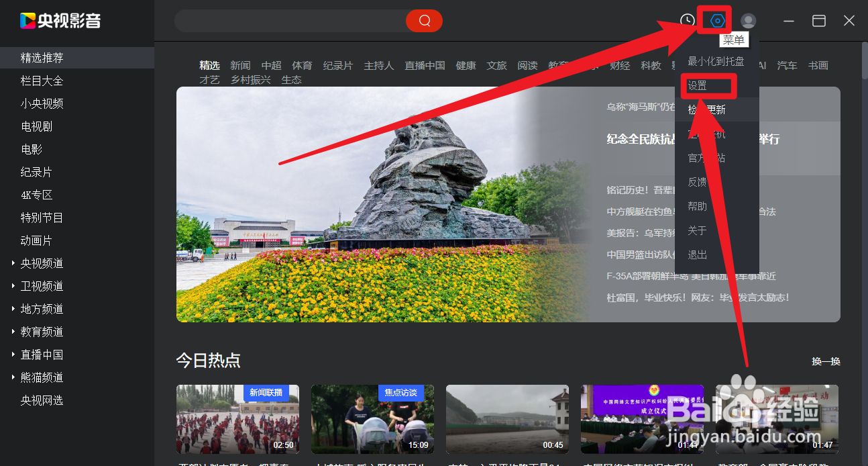
Task: Expand the 卫视频道 tree arrow
Action: coord(13,286)
